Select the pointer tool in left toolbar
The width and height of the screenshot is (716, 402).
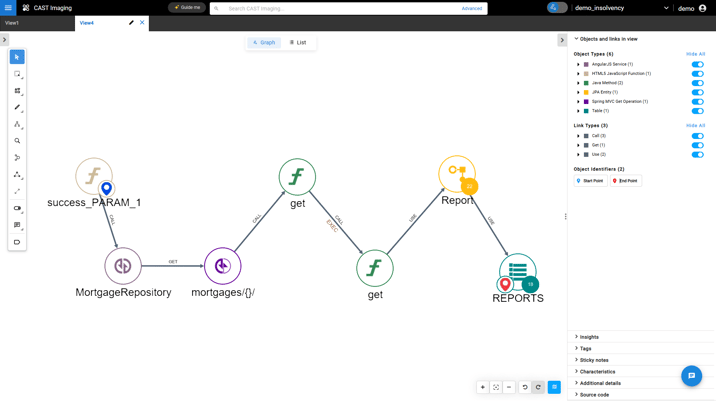17,57
